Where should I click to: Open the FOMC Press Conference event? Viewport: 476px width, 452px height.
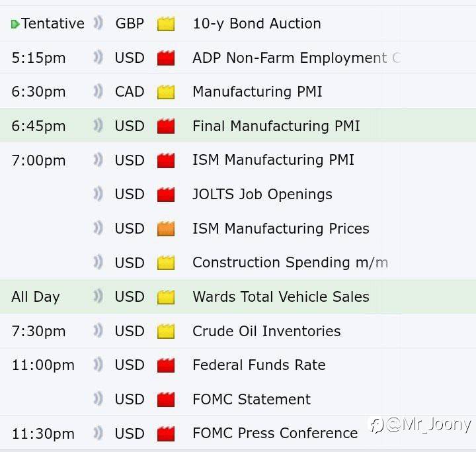[x=274, y=433]
